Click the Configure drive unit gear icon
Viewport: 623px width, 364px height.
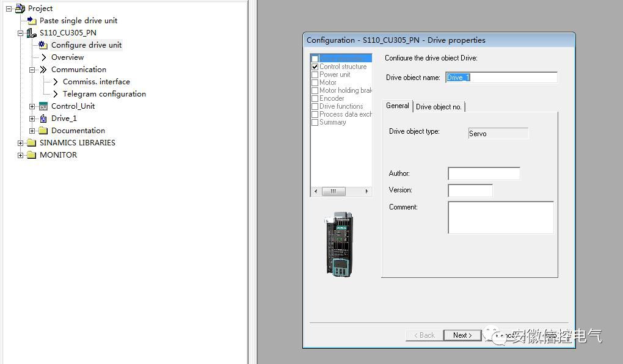(x=43, y=45)
